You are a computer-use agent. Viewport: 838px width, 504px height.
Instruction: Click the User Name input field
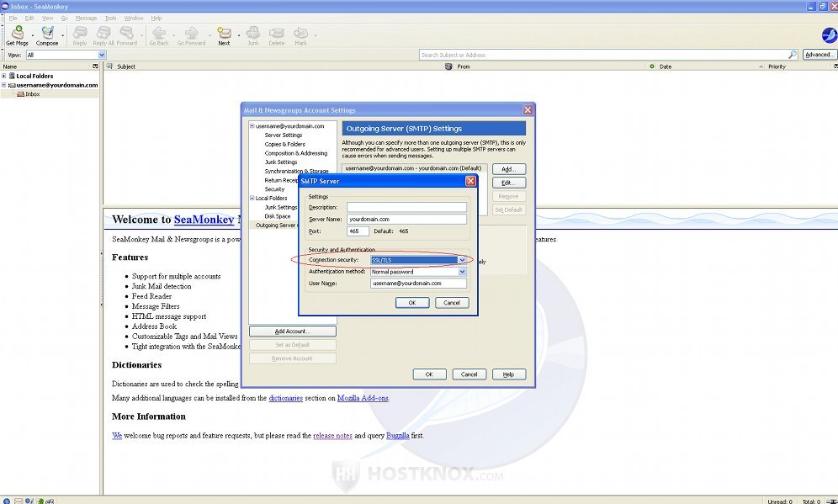[418, 284]
